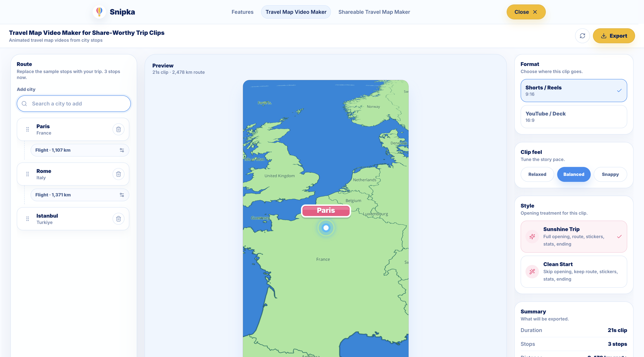Choose the YouTube / Deck 16:9 format

pos(574,116)
